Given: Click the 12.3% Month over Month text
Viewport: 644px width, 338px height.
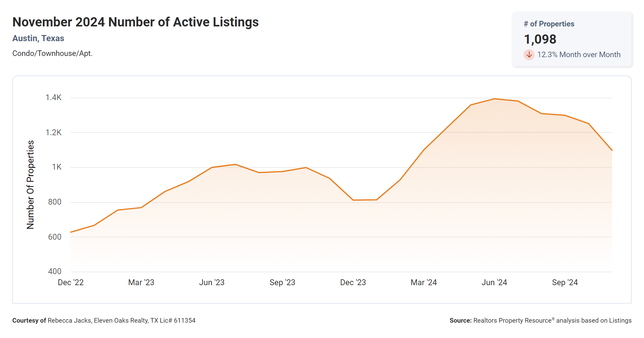Looking at the screenshot, I should pyautogui.click(x=579, y=55).
